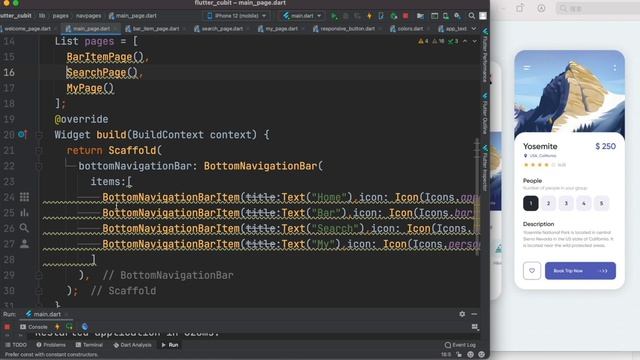Run the app with the green play button

334,16
